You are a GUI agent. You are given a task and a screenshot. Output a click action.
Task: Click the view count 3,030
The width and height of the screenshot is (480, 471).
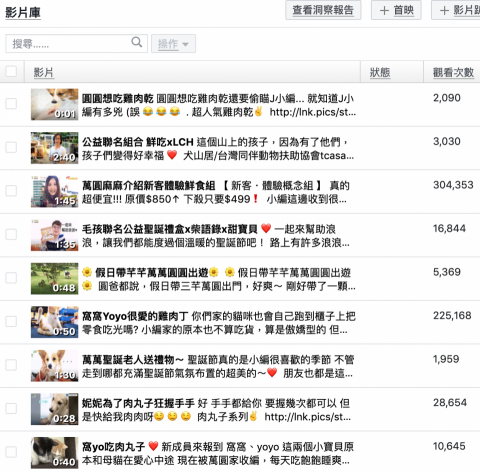(x=447, y=141)
